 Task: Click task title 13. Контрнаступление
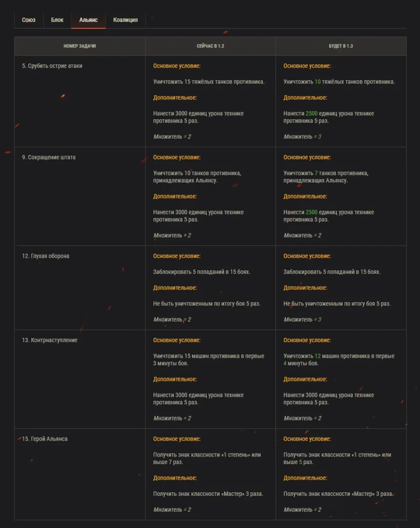pos(50,340)
